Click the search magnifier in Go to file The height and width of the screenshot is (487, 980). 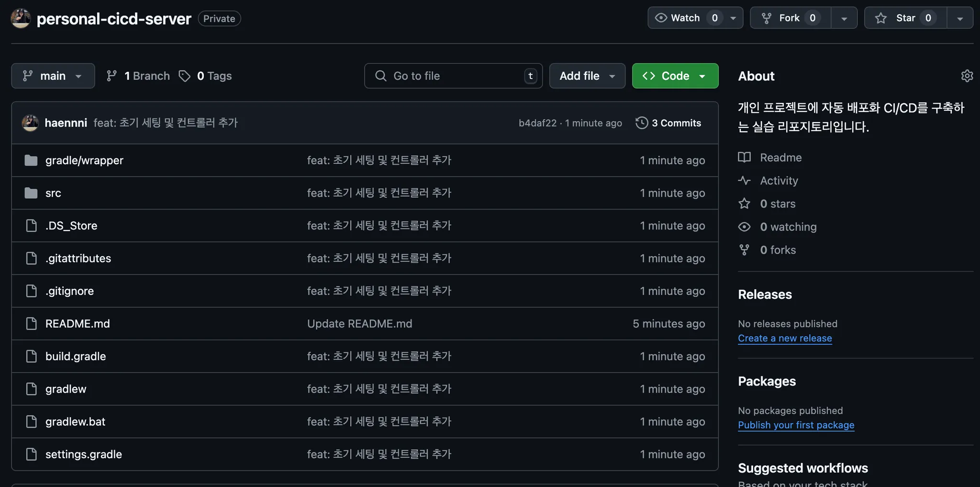point(381,76)
